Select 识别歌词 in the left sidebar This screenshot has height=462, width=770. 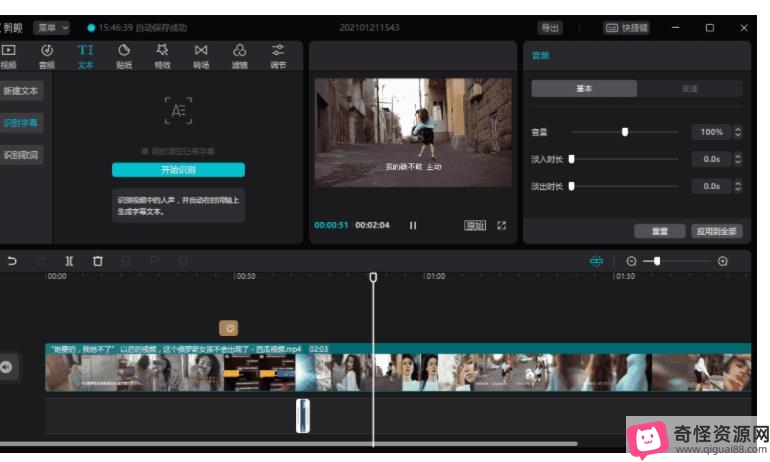(22, 155)
